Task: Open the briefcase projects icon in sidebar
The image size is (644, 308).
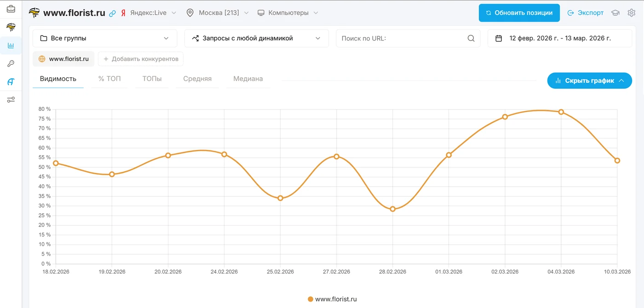Action: point(11,9)
